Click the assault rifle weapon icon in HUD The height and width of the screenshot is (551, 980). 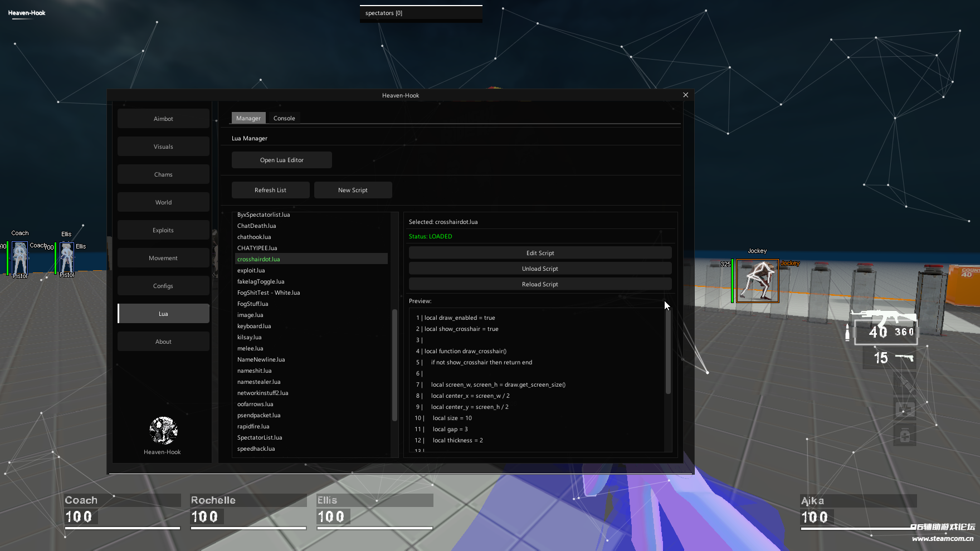pyautogui.click(x=883, y=319)
